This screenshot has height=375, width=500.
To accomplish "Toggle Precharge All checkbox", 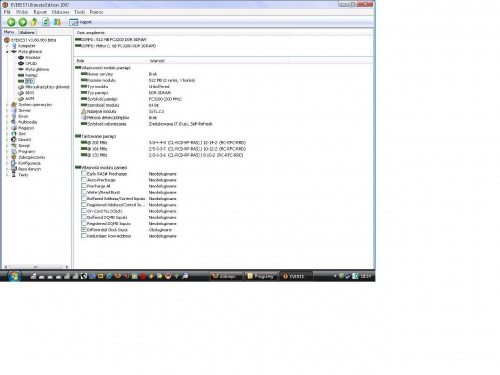I will pos(84,186).
